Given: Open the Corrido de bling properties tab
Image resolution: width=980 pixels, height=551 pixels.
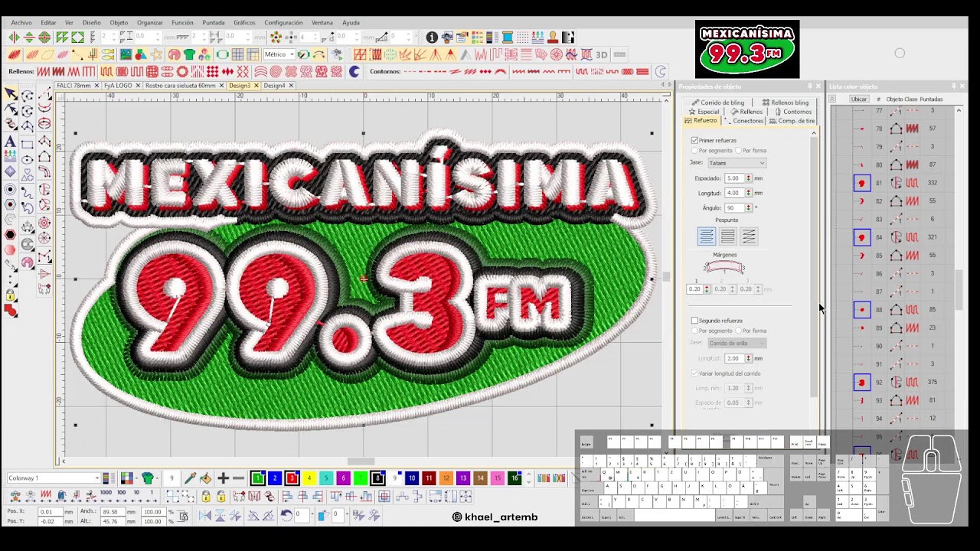Looking at the screenshot, I should [718, 103].
